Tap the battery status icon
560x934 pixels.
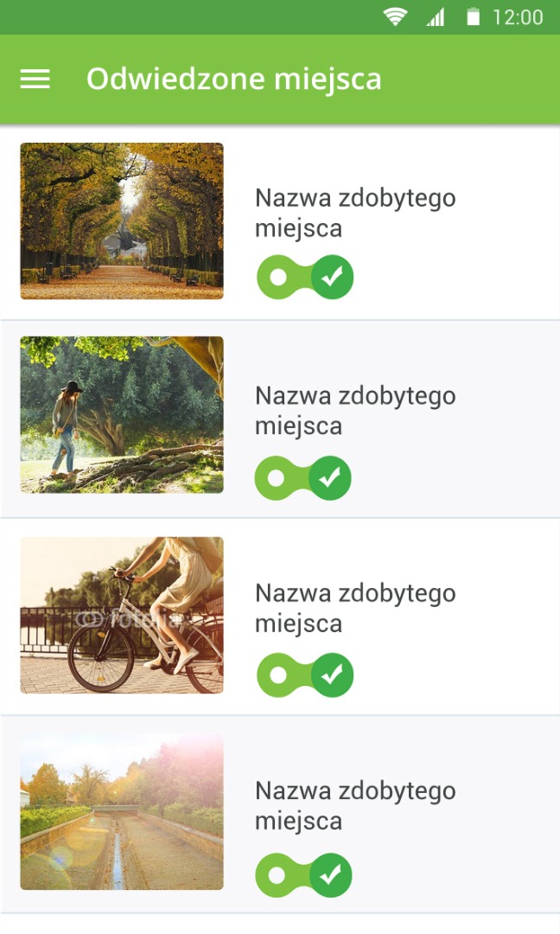tap(473, 17)
